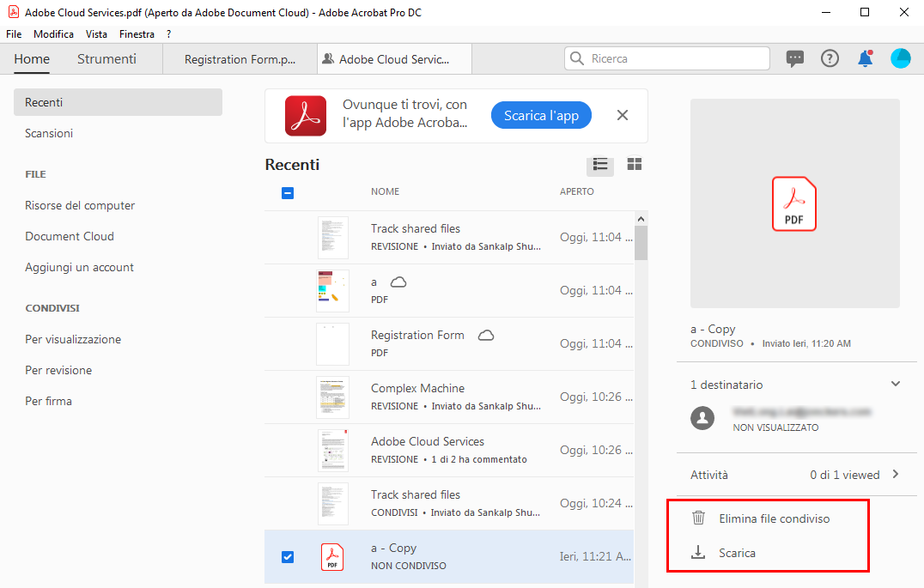Open Document Cloud in the sidebar
This screenshot has height=588, width=924.
(x=70, y=236)
